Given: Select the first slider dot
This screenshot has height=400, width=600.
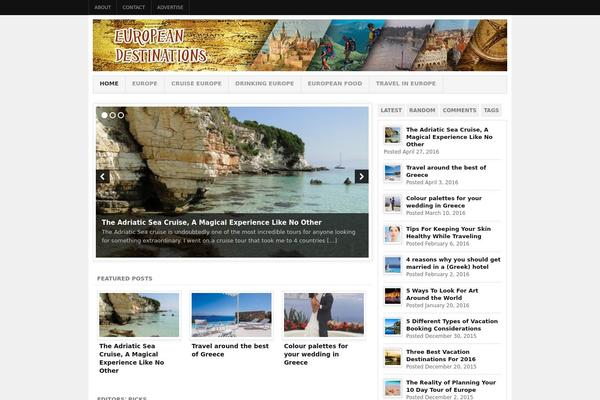Looking at the screenshot, I should [x=104, y=115].
